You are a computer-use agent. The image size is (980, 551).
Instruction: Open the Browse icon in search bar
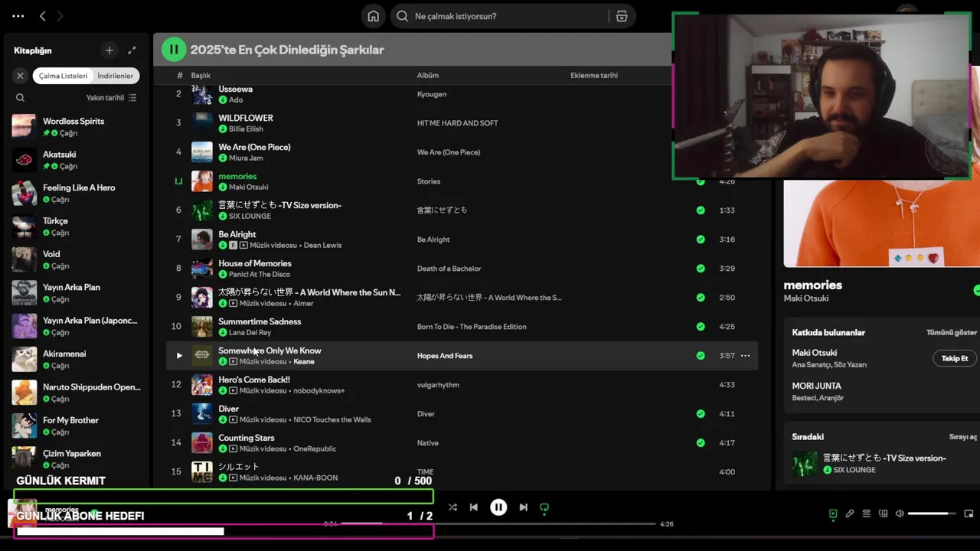tap(622, 16)
